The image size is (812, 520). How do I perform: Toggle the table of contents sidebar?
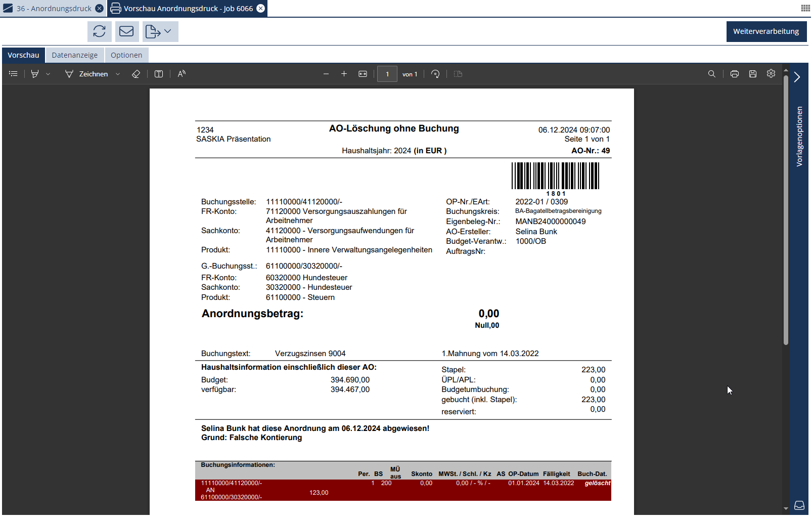pyautogui.click(x=14, y=74)
